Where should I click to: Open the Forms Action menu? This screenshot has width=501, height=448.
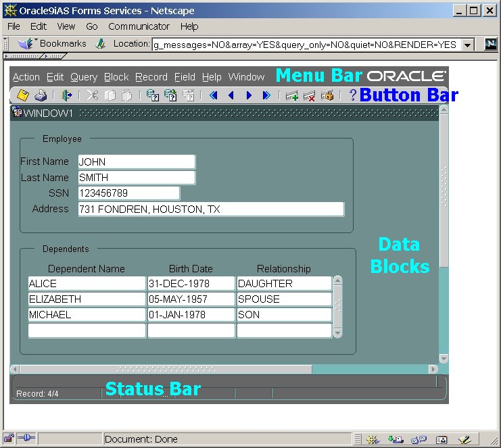(x=26, y=77)
